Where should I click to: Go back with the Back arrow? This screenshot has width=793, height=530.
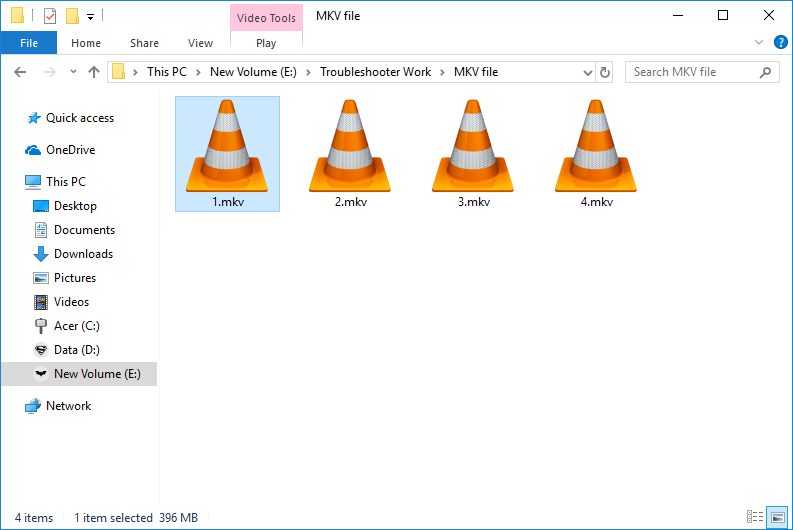click(x=20, y=72)
